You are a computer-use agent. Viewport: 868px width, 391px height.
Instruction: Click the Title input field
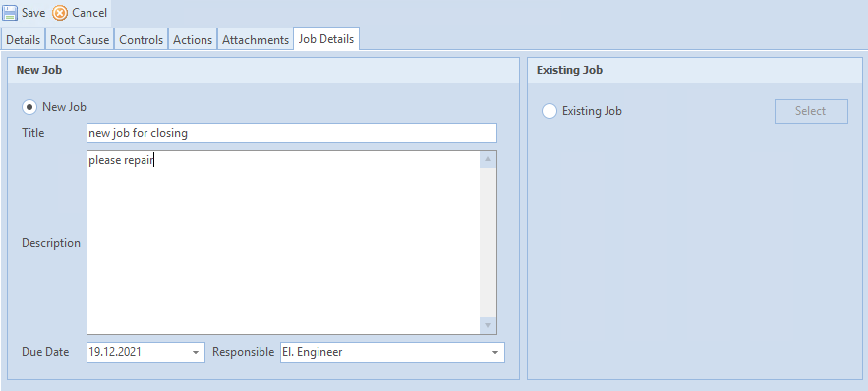(292, 134)
